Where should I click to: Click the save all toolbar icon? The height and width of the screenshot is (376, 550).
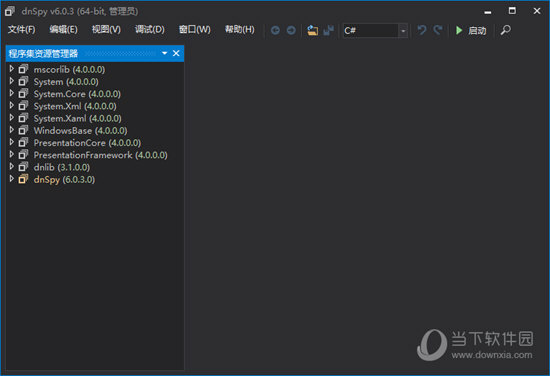coord(328,31)
